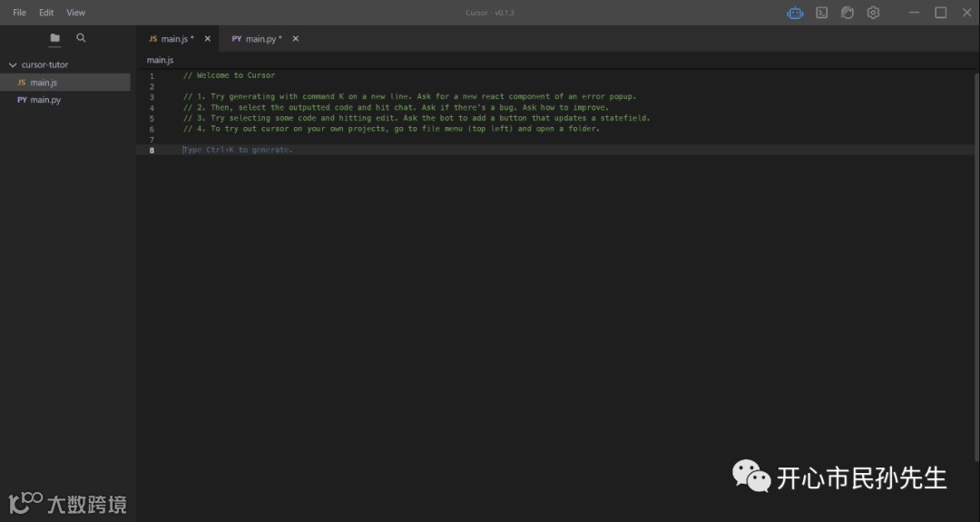980x522 pixels.
Task: Click the '// Welcome to Cursor' comment line
Action: click(x=229, y=75)
